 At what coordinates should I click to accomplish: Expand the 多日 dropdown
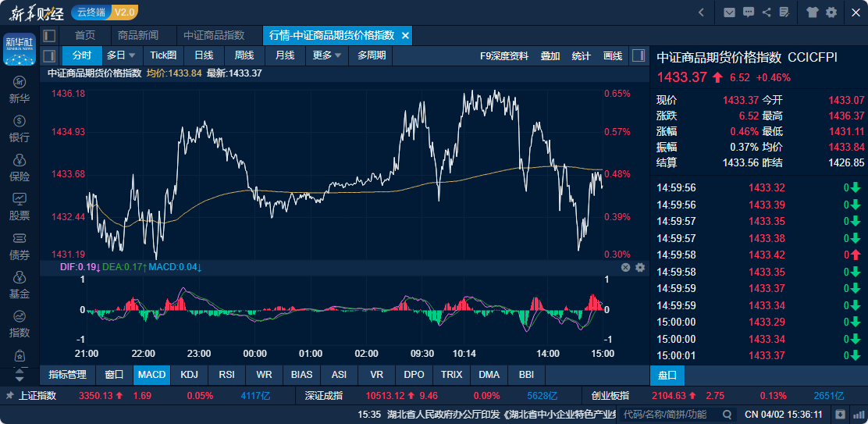click(122, 55)
